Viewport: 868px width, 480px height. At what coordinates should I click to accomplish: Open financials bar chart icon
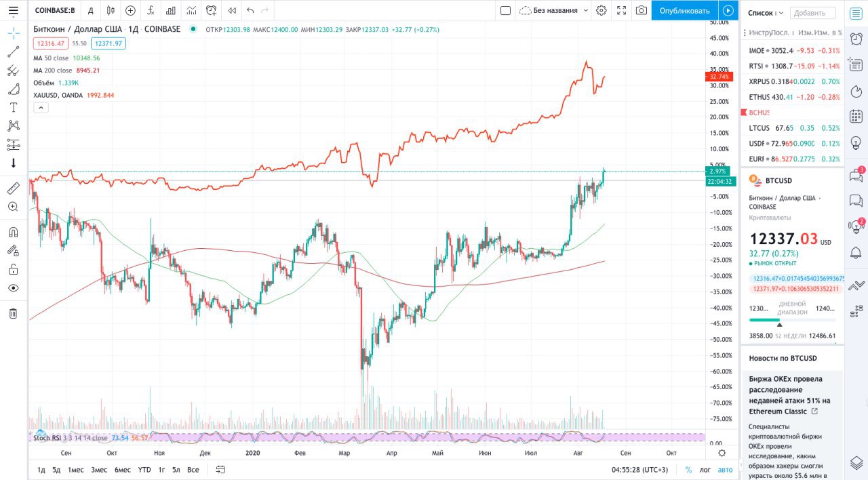171,10
